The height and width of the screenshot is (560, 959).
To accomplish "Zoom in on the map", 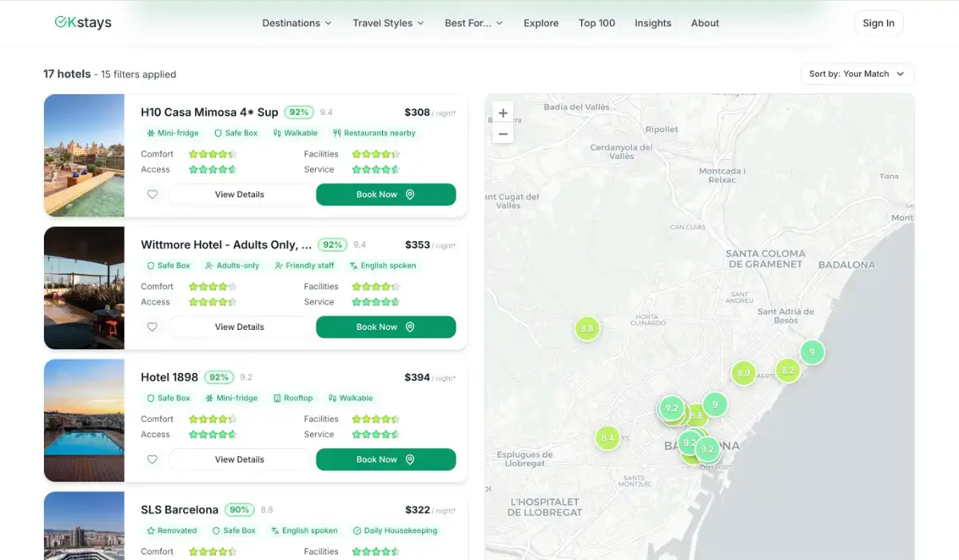I will point(503,113).
